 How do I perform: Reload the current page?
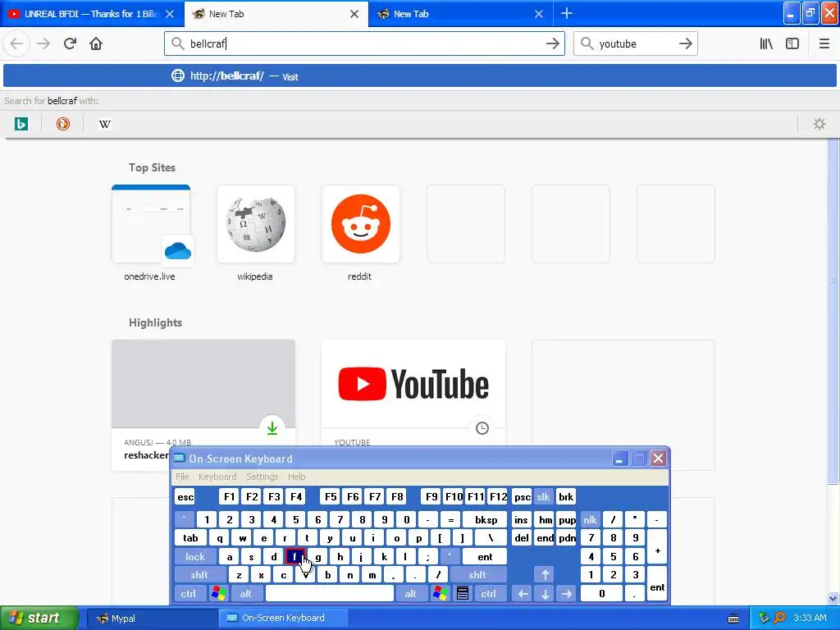(70, 44)
